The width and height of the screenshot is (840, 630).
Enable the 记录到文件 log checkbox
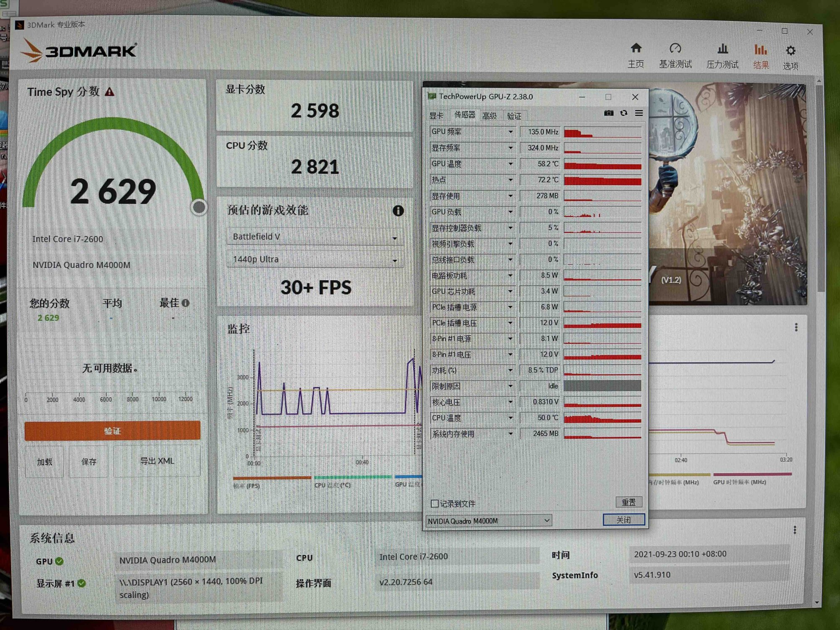[x=435, y=503]
